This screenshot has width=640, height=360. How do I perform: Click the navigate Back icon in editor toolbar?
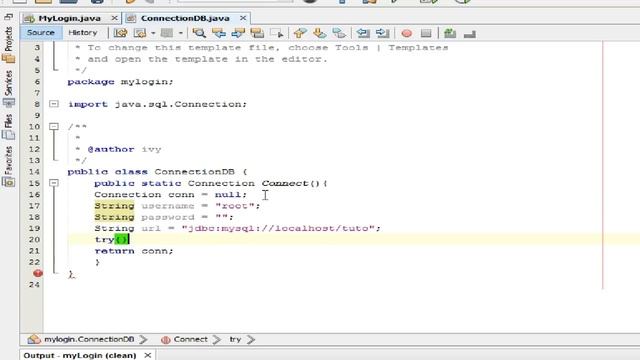(x=140, y=33)
